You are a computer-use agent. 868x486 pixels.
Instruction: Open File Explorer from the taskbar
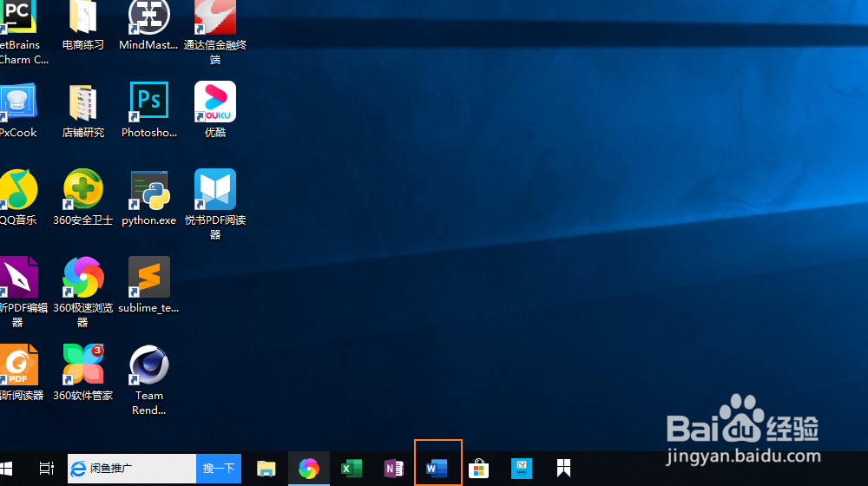point(266,469)
